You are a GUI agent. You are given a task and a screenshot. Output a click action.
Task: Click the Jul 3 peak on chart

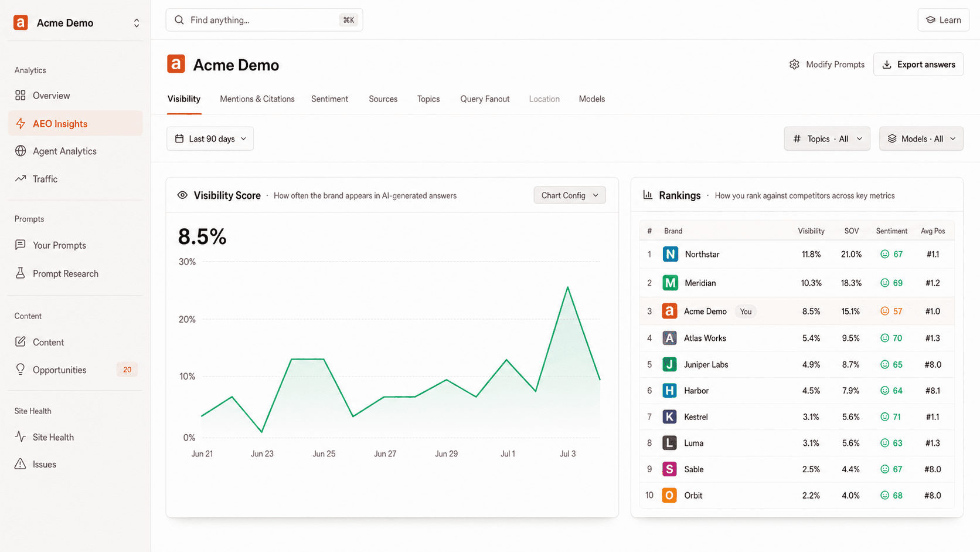(x=567, y=287)
